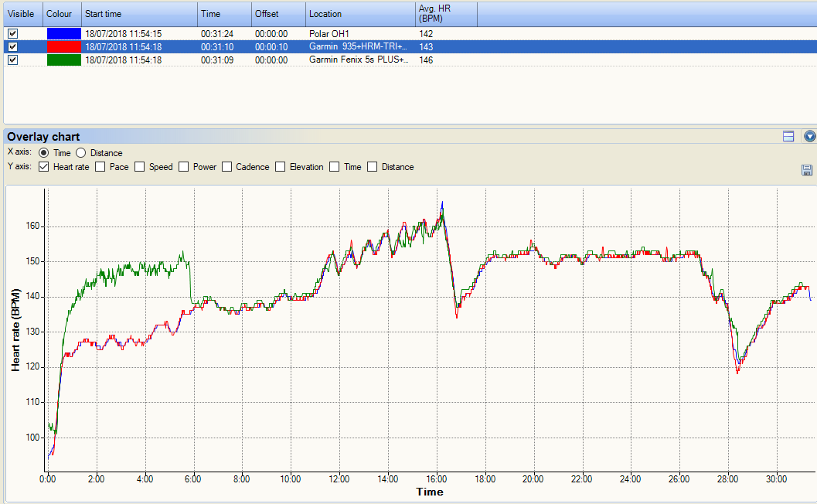Image resolution: width=817 pixels, height=504 pixels.
Task: Click the save chart floppy disk icon
Action: click(807, 170)
